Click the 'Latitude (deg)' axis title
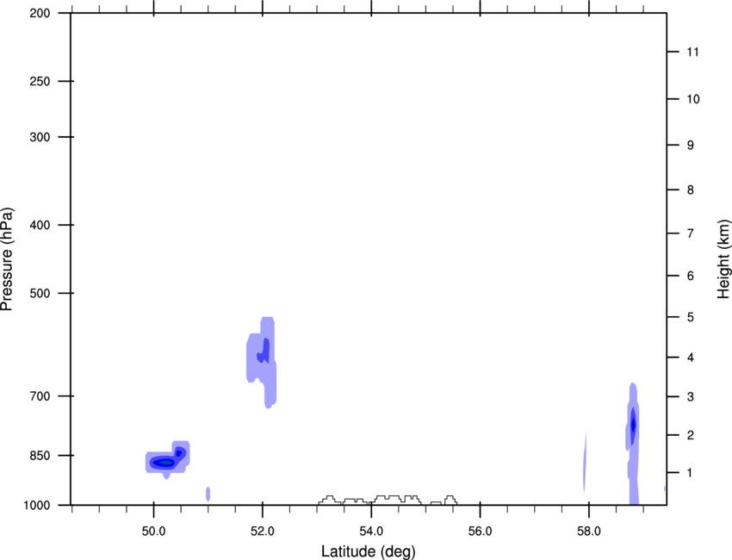The image size is (732, 560). pos(369,551)
